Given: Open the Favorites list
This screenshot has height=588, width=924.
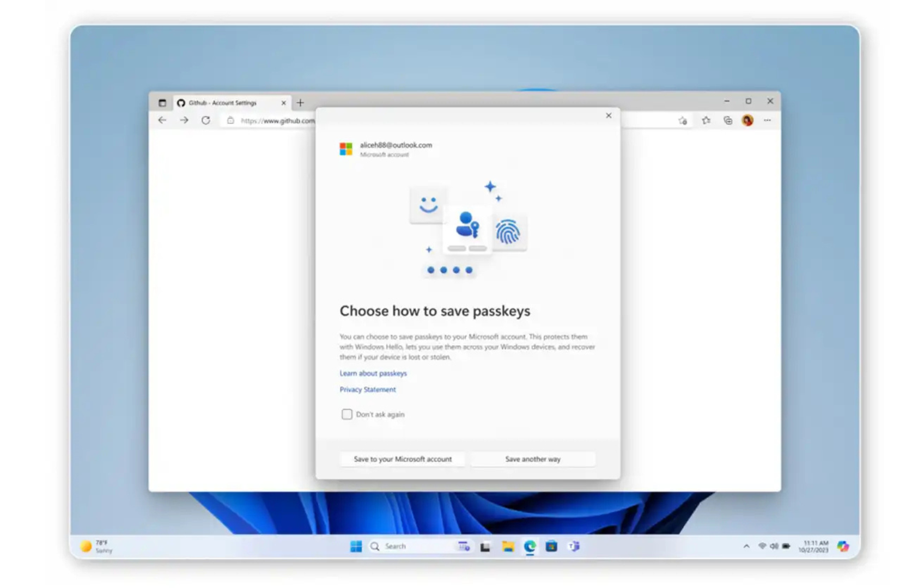Looking at the screenshot, I should (706, 120).
